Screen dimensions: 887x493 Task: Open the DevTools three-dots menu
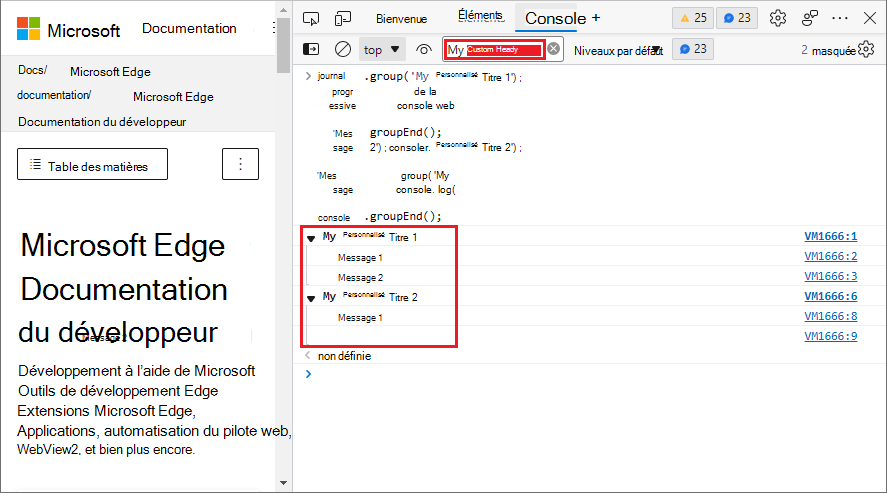(840, 18)
